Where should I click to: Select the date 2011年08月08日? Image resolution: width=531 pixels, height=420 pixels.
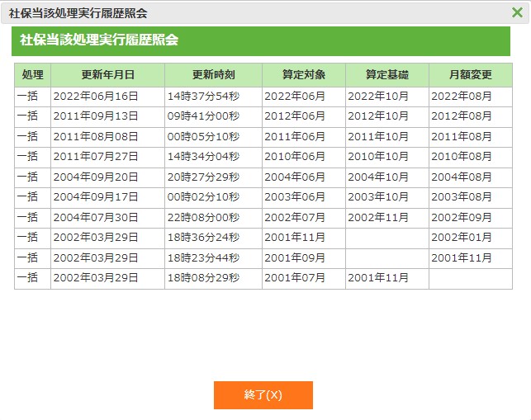96,137
